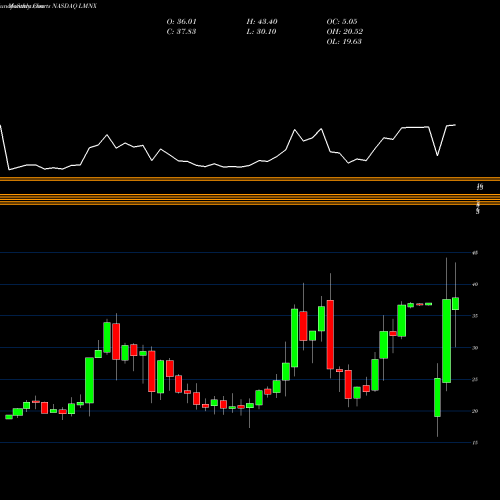Click the 40 price axis label
The height and width of the screenshot is (500, 500).
475,284
